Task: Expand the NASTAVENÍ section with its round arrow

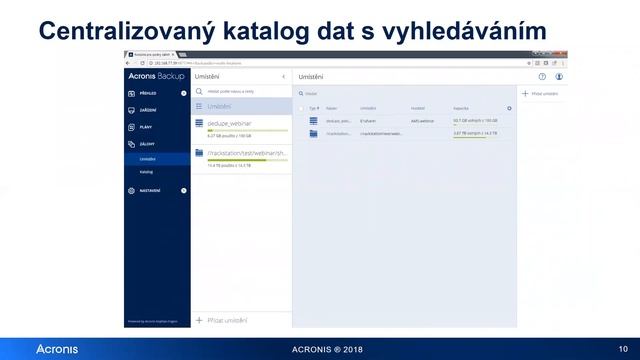Action: point(184,191)
